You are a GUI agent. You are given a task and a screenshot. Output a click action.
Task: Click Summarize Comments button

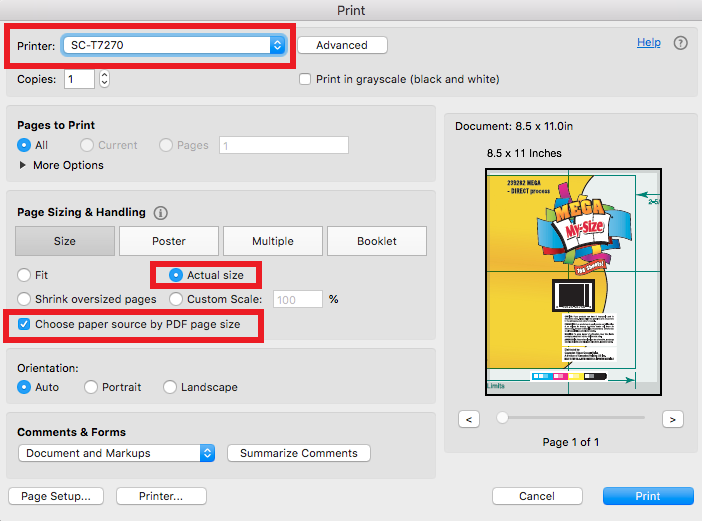tap(299, 453)
